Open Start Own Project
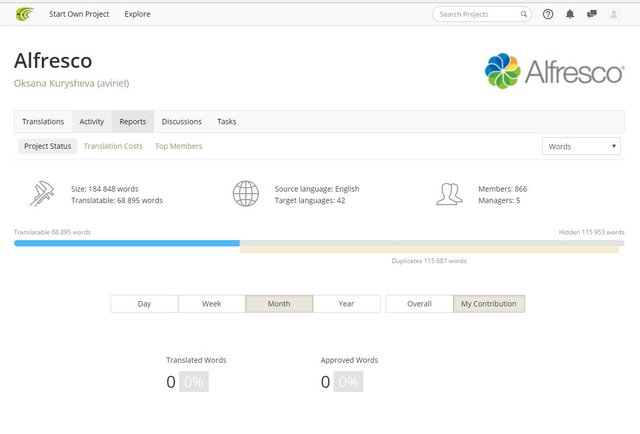 [79, 14]
